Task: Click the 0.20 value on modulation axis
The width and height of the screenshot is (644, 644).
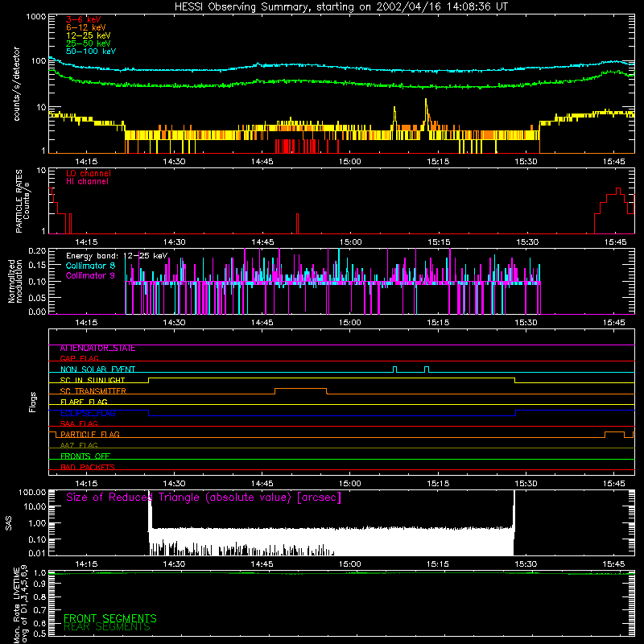Action: pyautogui.click(x=37, y=250)
